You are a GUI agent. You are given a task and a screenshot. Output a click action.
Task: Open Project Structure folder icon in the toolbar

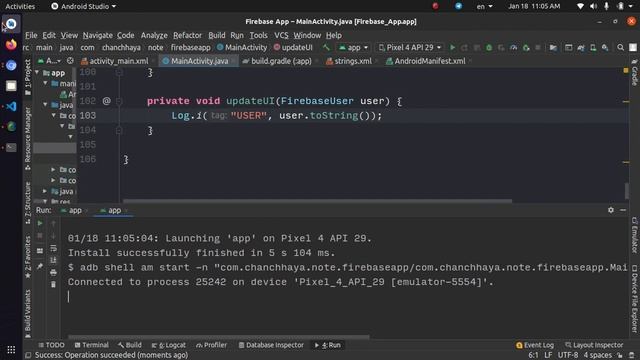553,48
